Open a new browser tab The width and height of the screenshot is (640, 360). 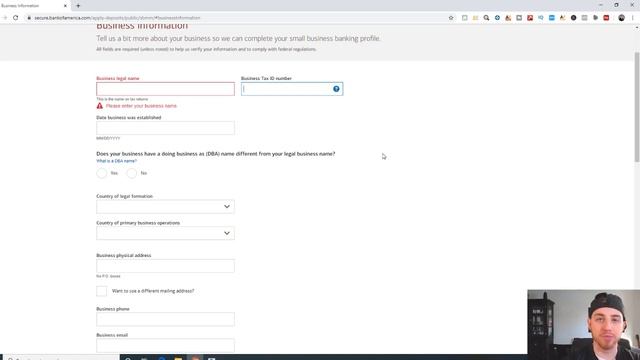coord(78,6)
